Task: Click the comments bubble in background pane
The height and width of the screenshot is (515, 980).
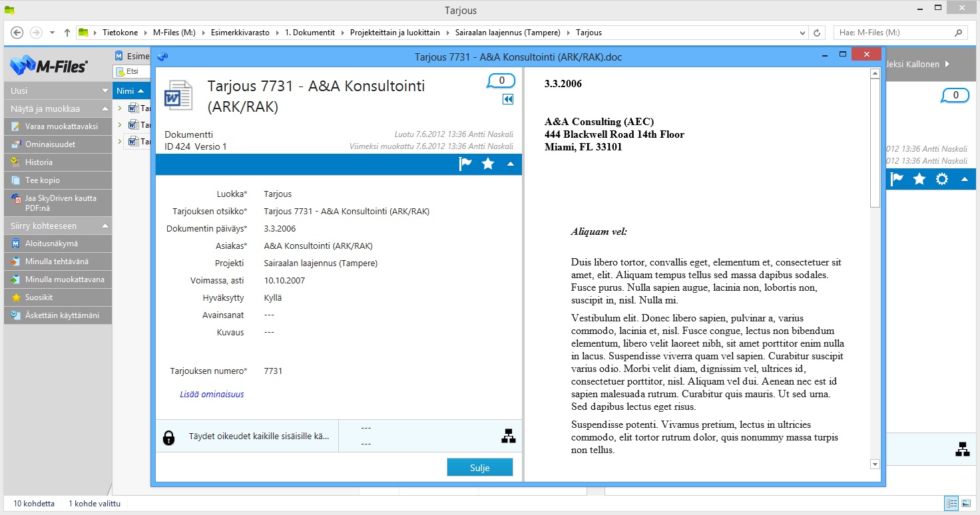Action: coord(955,96)
